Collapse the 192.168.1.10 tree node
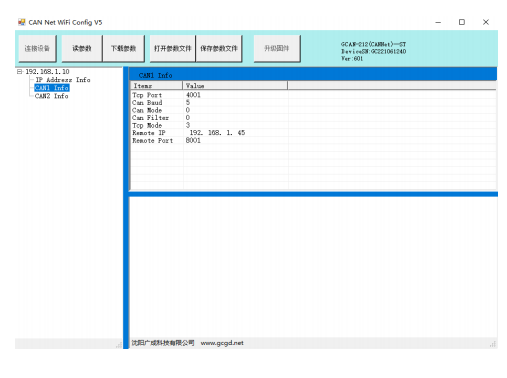This screenshot has width=507, height=378. (x=20, y=72)
